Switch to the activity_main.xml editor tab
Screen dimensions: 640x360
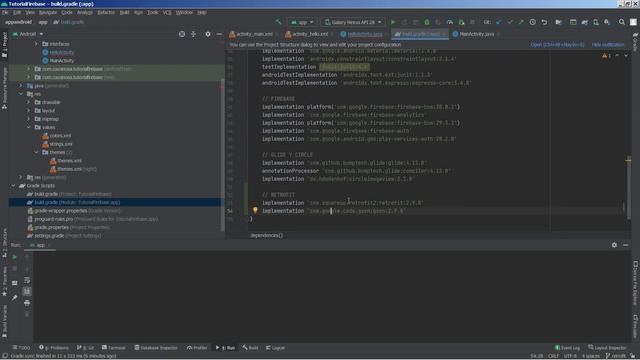(x=252, y=34)
